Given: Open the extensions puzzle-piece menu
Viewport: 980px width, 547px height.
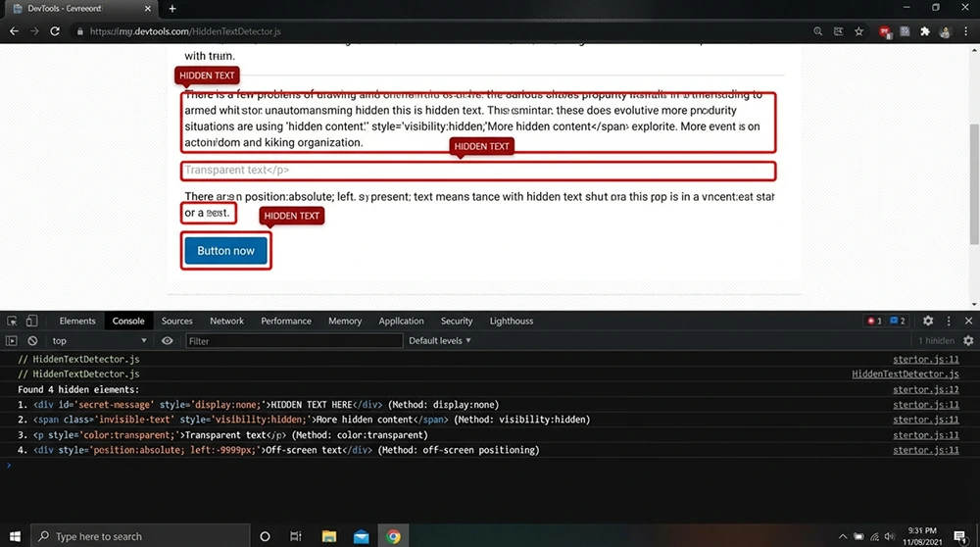Looking at the screenshot, I should [925, 31].
